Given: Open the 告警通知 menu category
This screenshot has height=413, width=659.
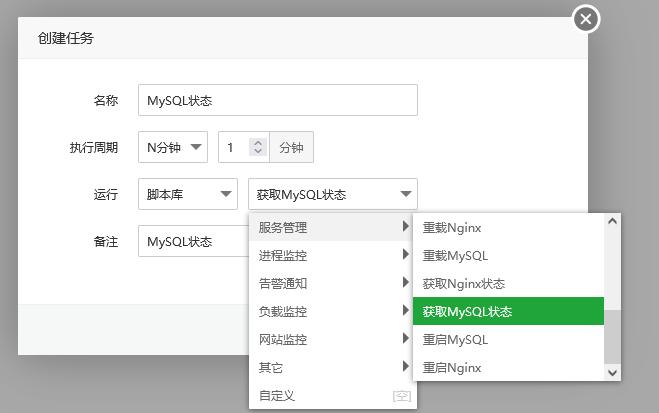Looking at the screenshot, I should [332, 283].
